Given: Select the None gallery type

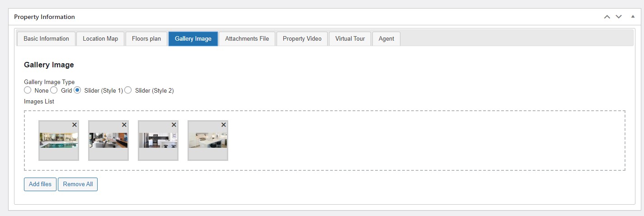Looking at the screenshot, I should [x=28, y=90].
